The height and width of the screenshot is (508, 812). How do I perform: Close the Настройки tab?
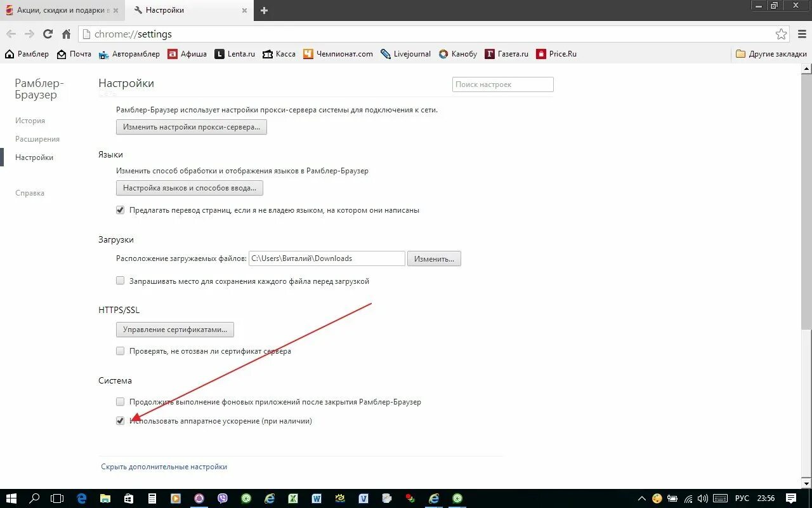coord(246,10)
